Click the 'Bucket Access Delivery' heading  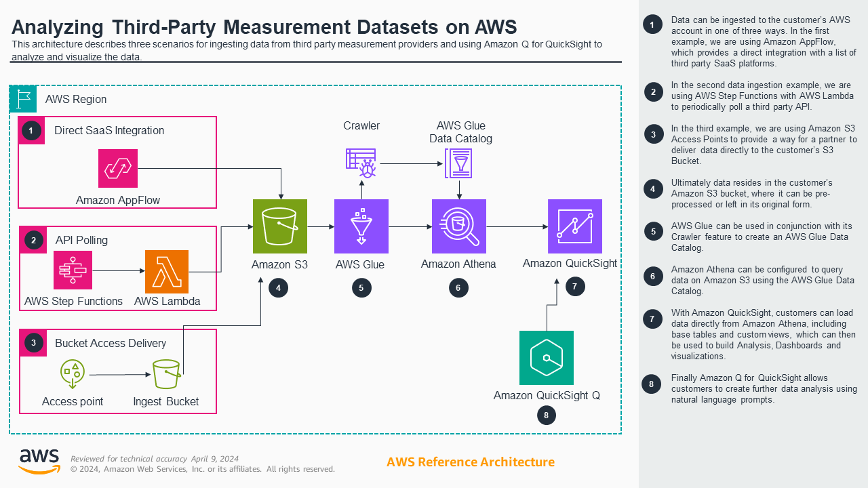tap(111, 343)
